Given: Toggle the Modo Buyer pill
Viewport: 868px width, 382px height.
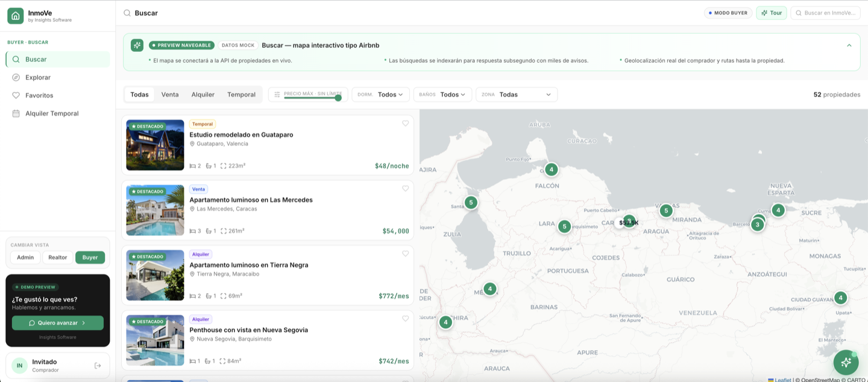Looking at the screenshot, I should (x=728, y=13).
